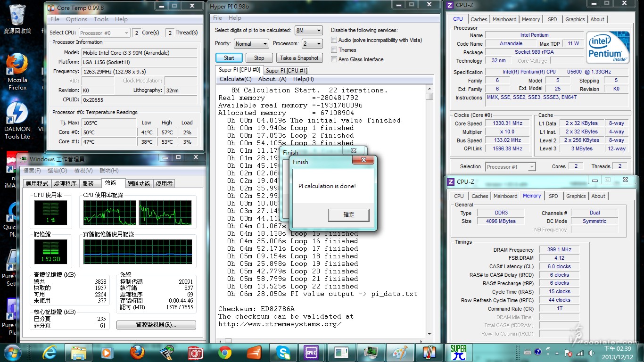Switch to CPU-Z taskbar button

pyautogui.click(x=311, y=352)
